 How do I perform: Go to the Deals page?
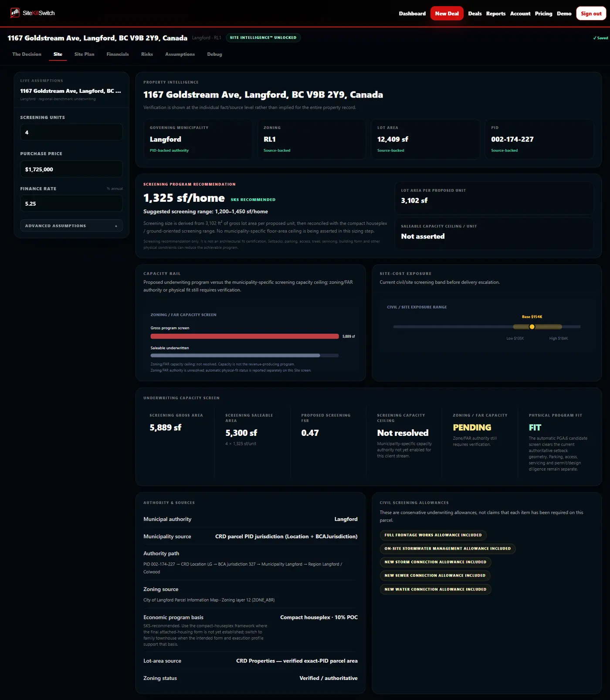point(474,14)
